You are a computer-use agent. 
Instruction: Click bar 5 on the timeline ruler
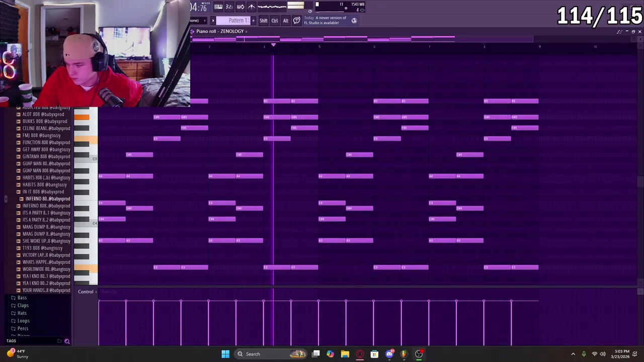319,47
